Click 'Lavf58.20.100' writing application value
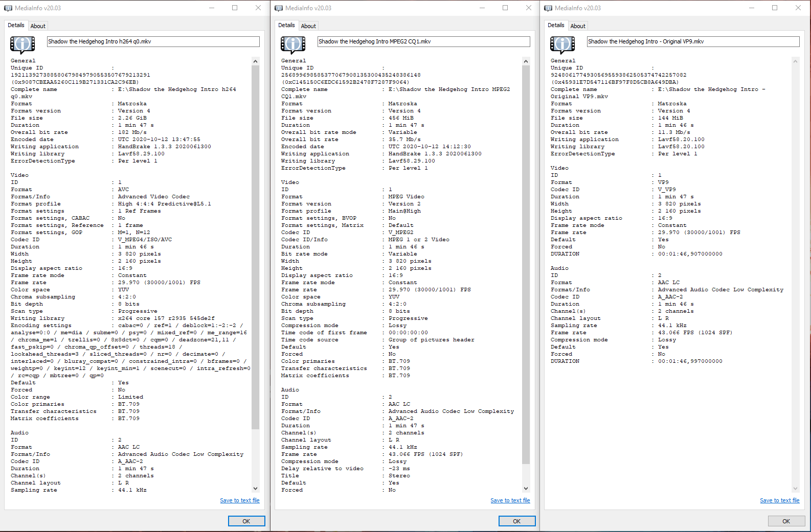Viewport: 811px width, 532px height. point(681,140)
